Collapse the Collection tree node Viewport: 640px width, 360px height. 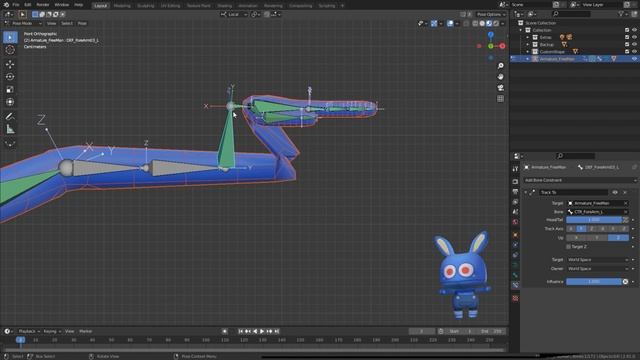[521, 30]
